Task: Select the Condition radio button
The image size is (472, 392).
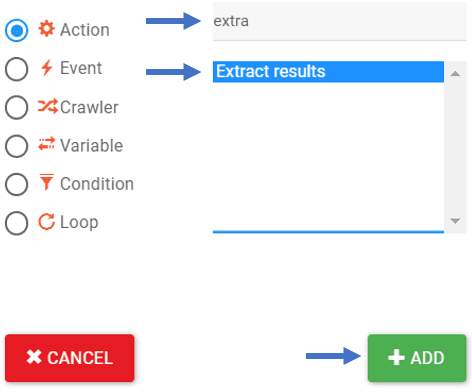Action: pyautogui.click(x=16, y=184)
